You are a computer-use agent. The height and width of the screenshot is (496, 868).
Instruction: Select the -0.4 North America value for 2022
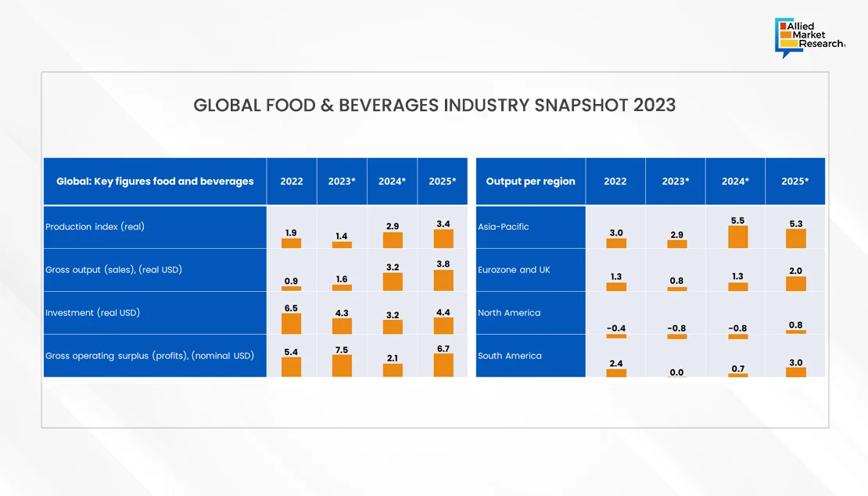coord(616,329)
